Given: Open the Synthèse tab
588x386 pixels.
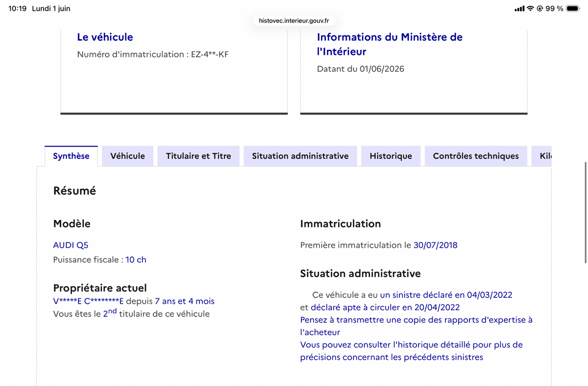Looking at the screenshot, I should tap(71, 156).
